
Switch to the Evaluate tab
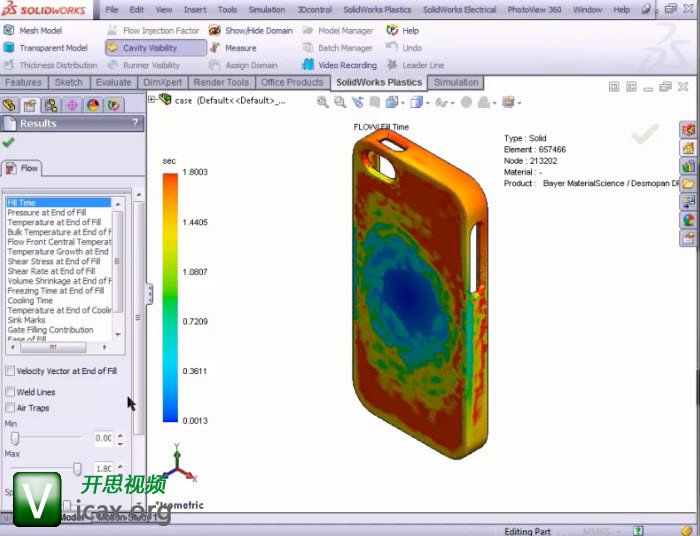113,82
